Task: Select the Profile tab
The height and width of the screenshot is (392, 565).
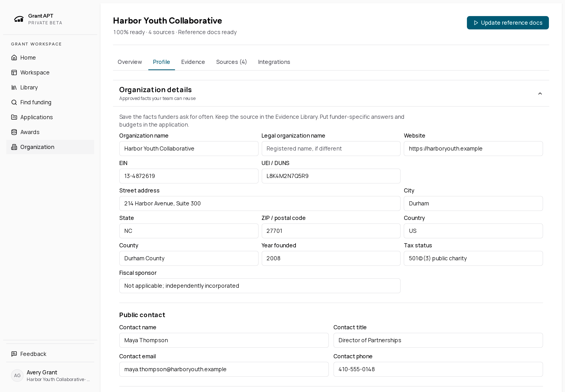Action: click(161, 62)
